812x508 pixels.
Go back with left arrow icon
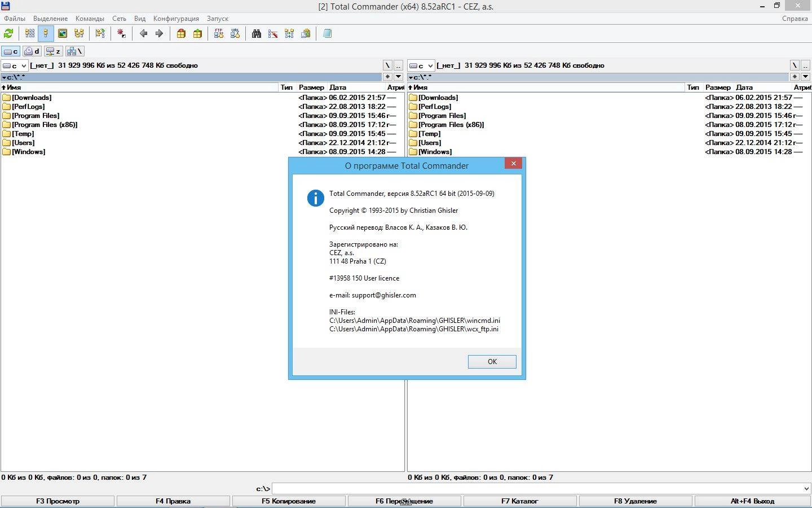143,34
